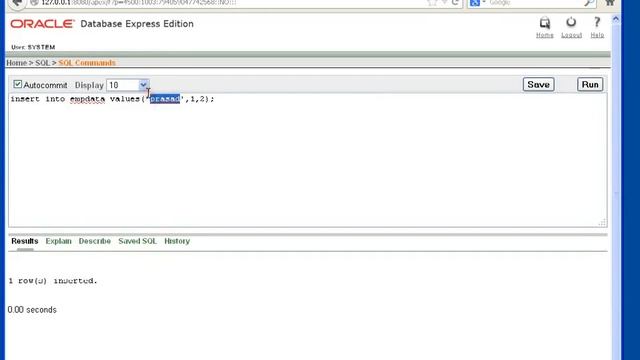Switch to the Results tab
The width and height of the screenshot is (640, 360).
[x=24, y=241]
